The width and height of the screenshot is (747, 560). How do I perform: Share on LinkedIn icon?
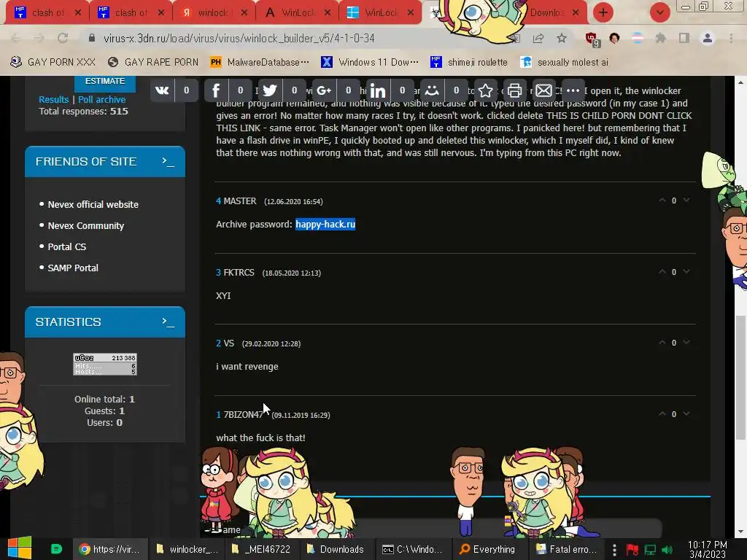coord(378,90)
